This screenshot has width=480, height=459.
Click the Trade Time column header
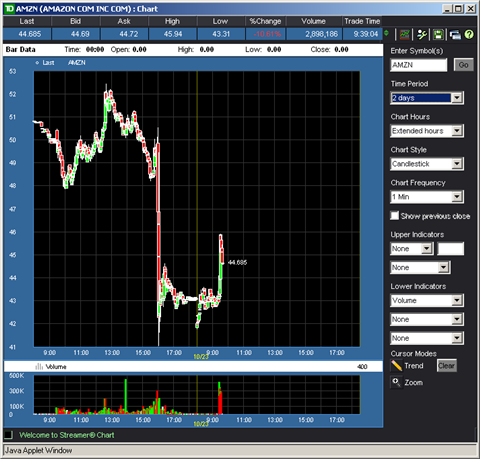pos(362,21)
